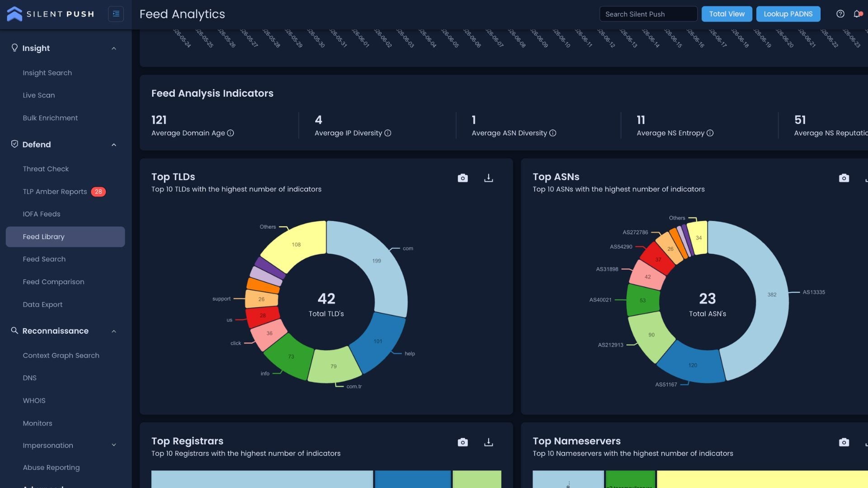
Task: Go to DNS page
Action: coord(30,378)
